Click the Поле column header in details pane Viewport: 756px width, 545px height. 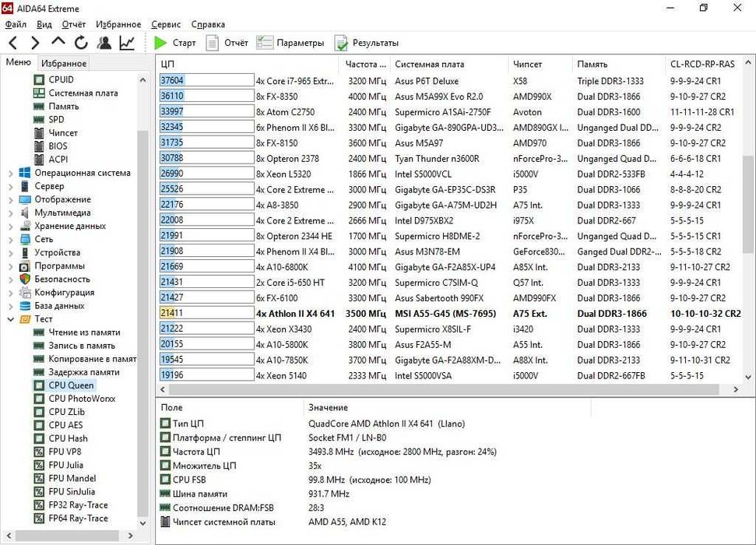(231, 407)
